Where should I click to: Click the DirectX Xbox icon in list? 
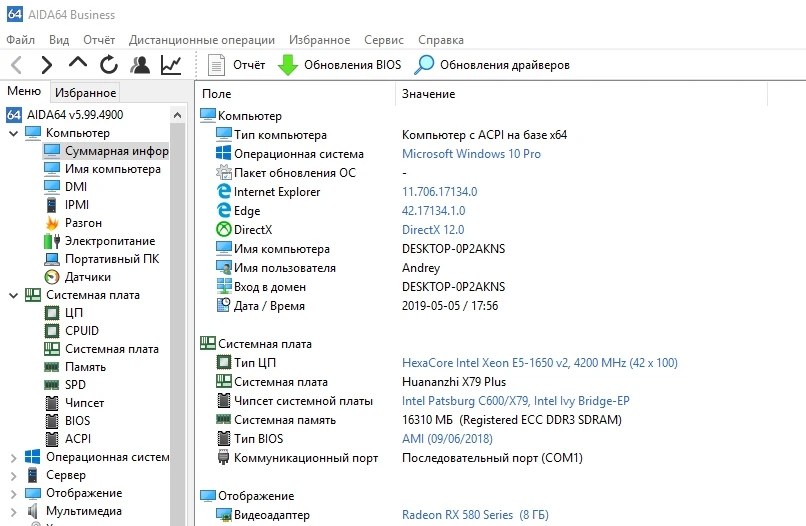coord(224,229)
